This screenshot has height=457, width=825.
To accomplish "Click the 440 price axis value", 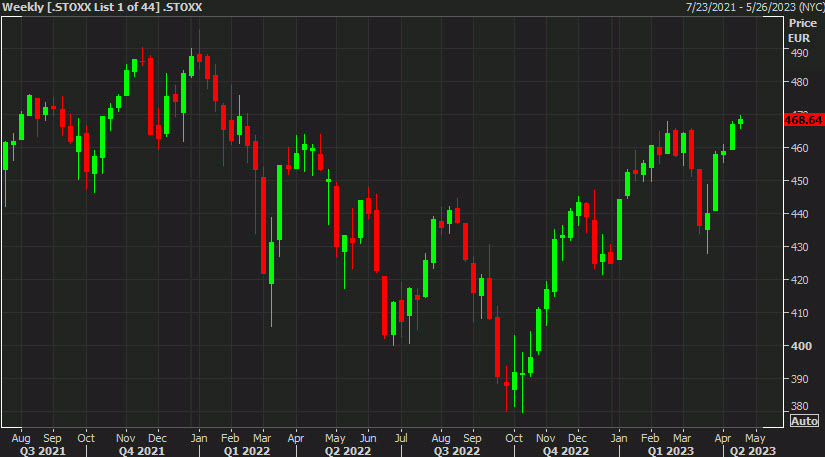I will (x=799, y=214).
